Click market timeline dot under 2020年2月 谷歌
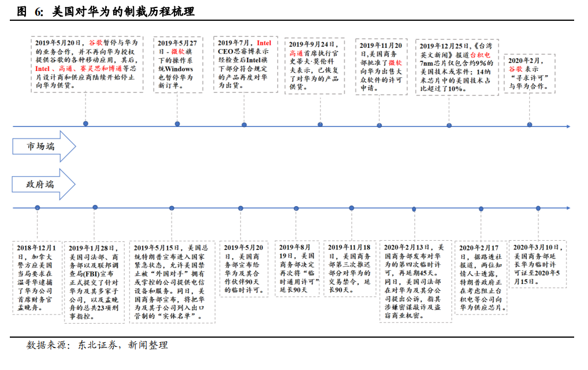Image resolution: width=588 pixels, height=370 pixels. coord(530,125)
